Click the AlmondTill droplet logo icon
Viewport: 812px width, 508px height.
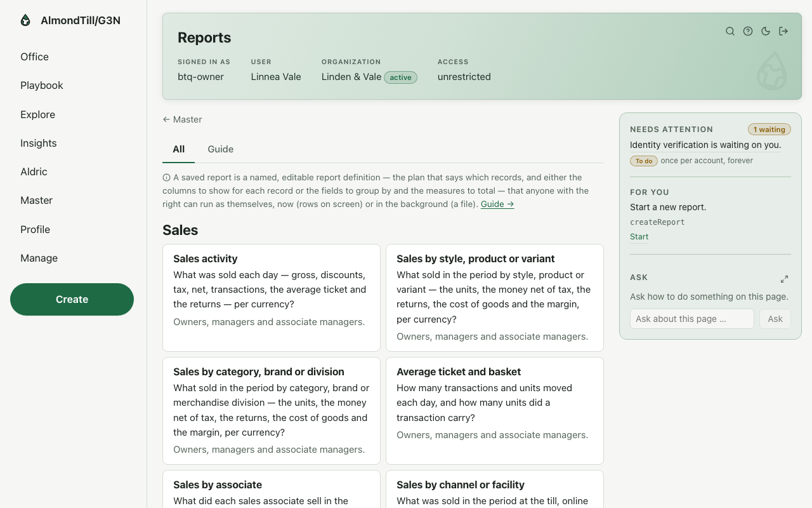coord(25,20)
